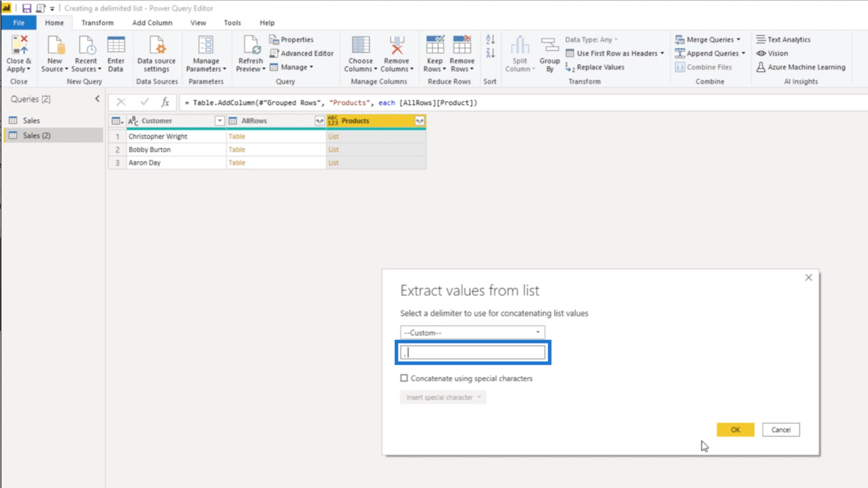Switch to the Transform tab
Image resolution: width=868 pixels, height=488 pixels.
[x=97, y=23]
